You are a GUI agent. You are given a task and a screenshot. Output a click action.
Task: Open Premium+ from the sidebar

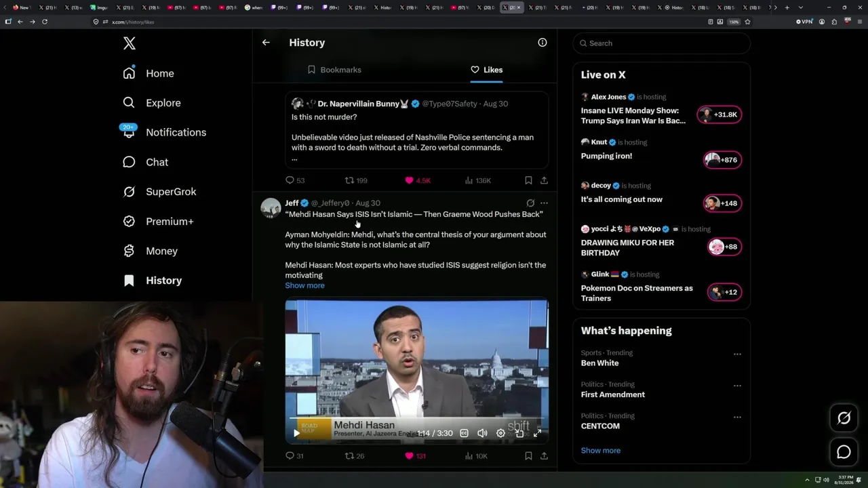158,222
